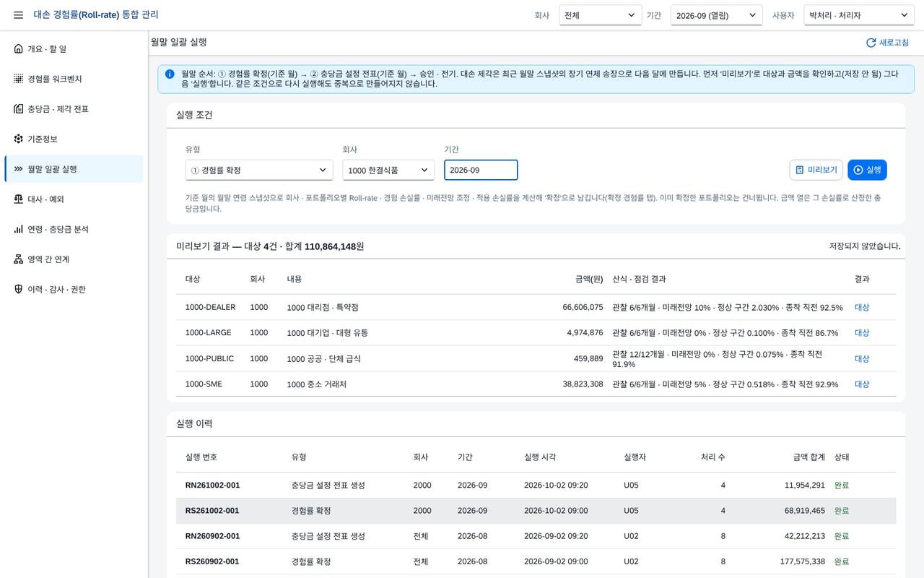The width and height of the screenshot is (924, 578).
Task: Click the preview icon inside 미리보기 button
Action: 800,170
